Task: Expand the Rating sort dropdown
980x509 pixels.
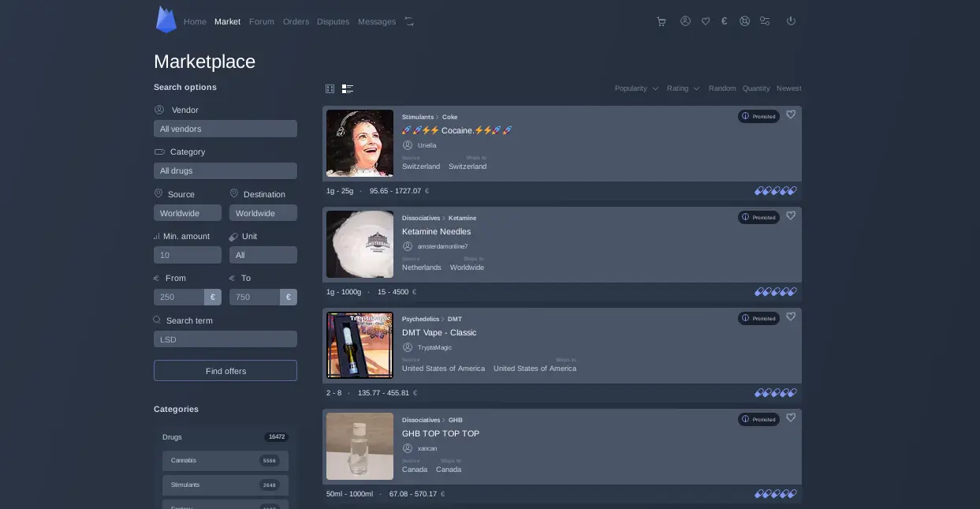Action: pos(683,88)
